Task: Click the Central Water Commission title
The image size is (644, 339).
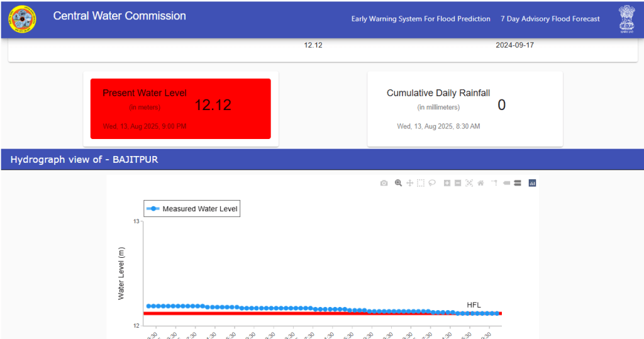Action: pos(119,16)
